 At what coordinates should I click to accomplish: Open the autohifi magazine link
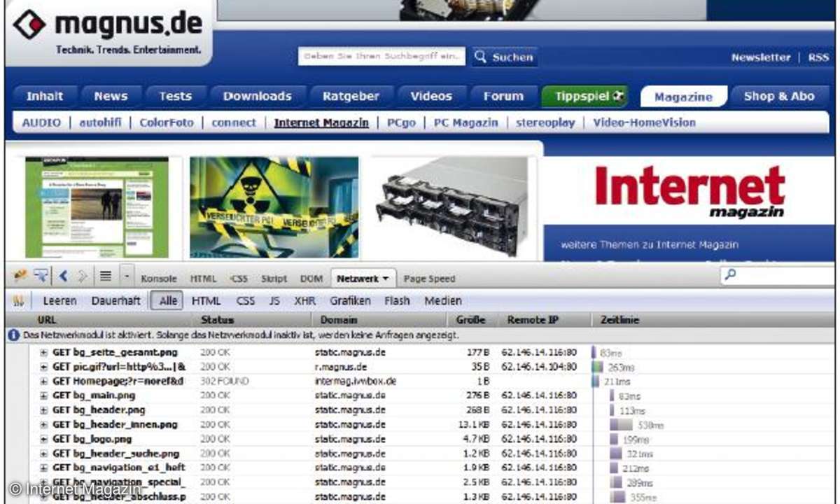tap(100, 122)
